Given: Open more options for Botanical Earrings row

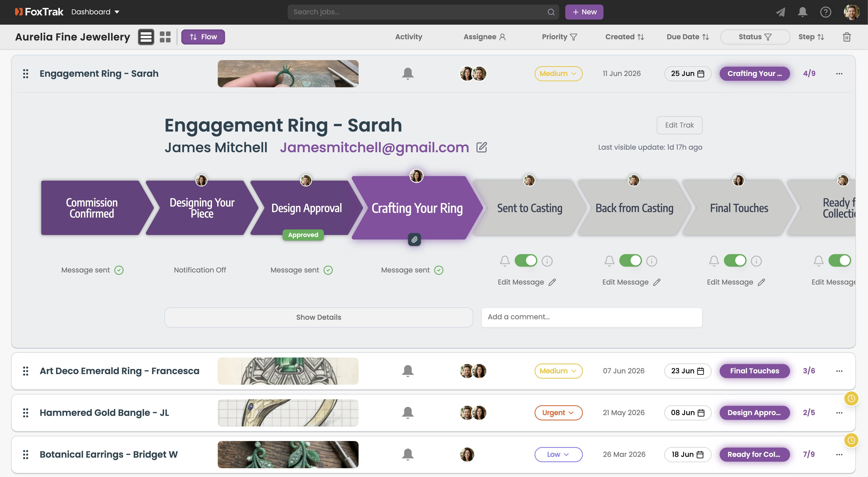Looking at the screenshot, I should click(839, 454).
